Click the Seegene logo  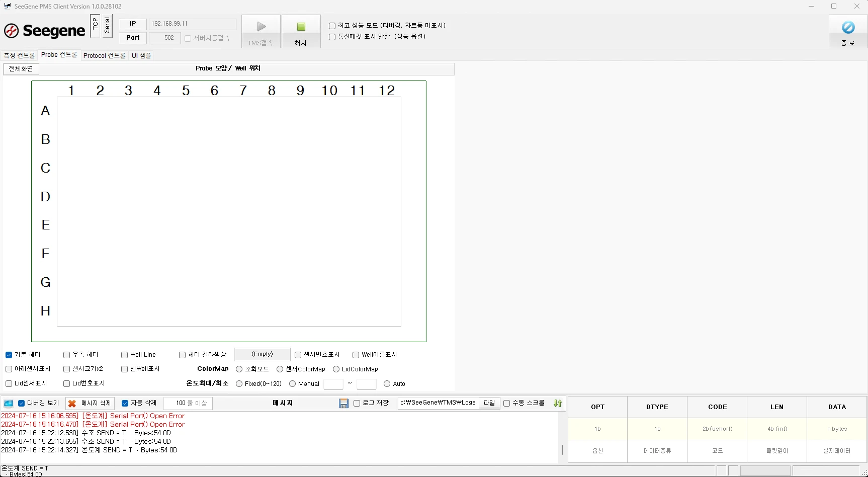[45, 31]
